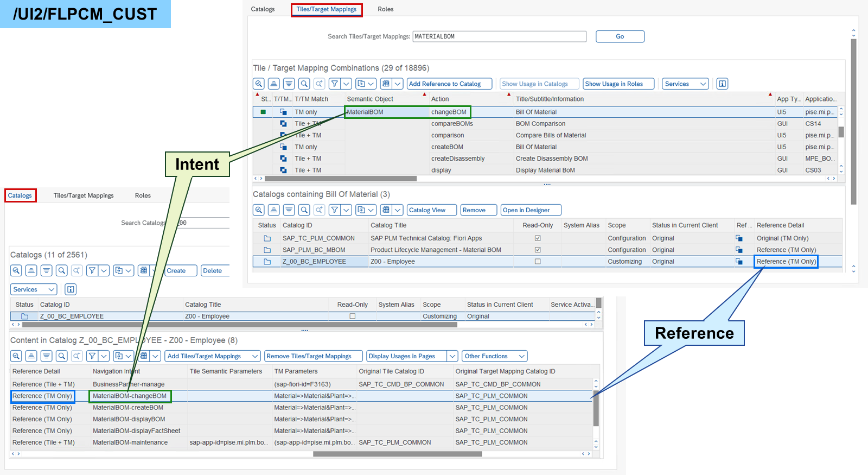The height and width of the screenshot is (475, 868).
Task: Toggle Read-Only checkbox for Z00 - Employee in right panel
Action: [538, 262]
